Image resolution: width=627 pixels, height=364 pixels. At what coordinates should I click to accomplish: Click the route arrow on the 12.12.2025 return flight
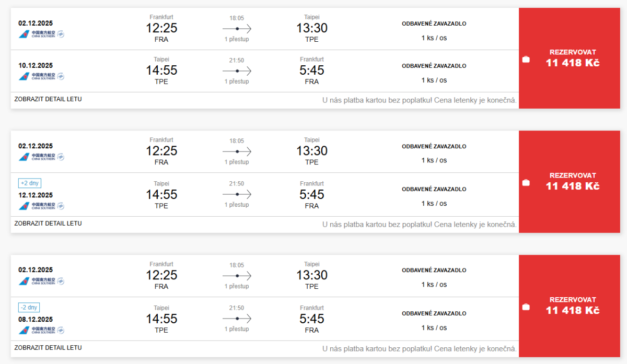[x=237, y=194]
